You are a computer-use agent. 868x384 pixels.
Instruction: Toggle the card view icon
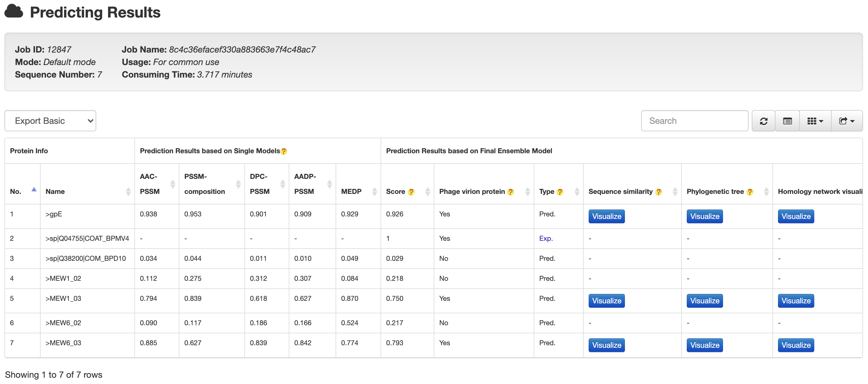click(x=787, y=121)
